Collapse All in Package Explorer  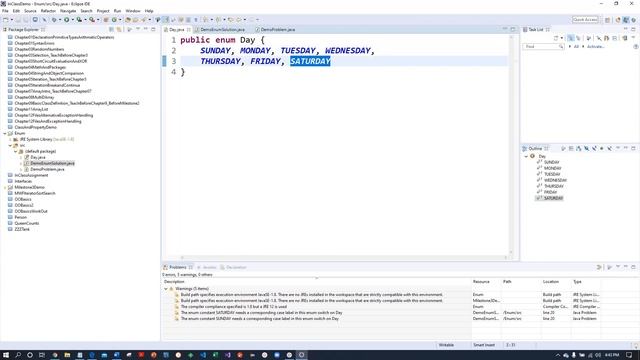coord(111,29)
